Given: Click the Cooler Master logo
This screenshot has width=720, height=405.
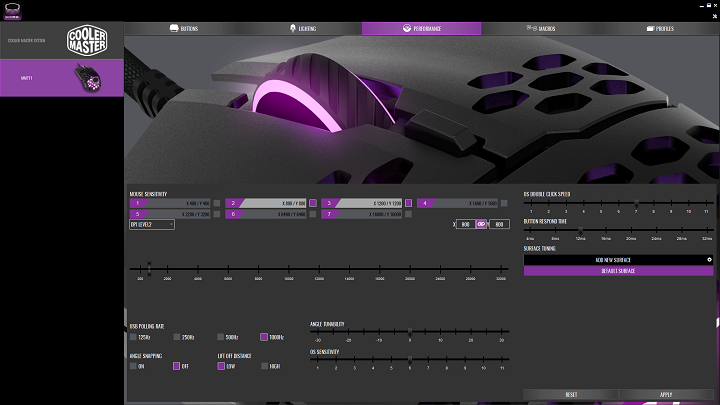Looking at the screenshot, I should click(87, 40).
